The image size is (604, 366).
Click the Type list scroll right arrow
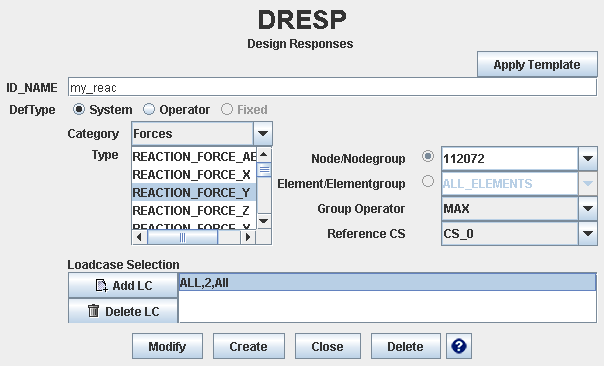(248, 237)
